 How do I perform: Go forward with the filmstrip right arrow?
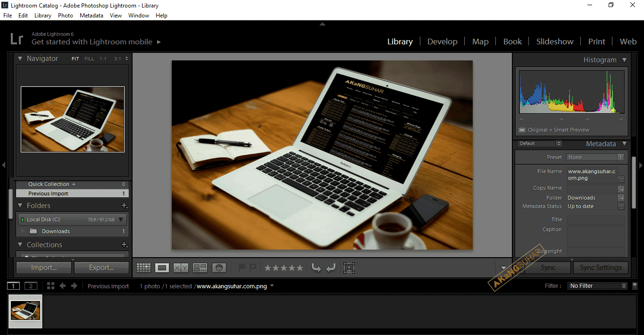point(74,286)
